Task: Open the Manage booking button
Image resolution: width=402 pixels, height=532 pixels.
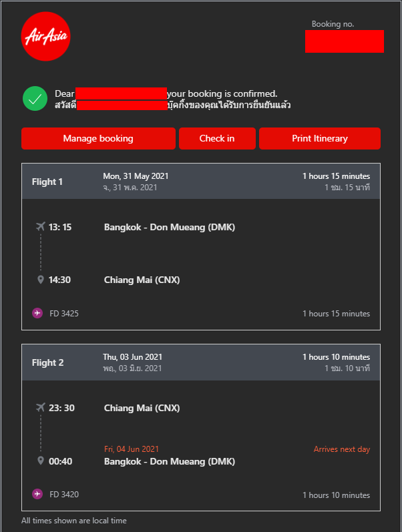Action: [98, 138]
